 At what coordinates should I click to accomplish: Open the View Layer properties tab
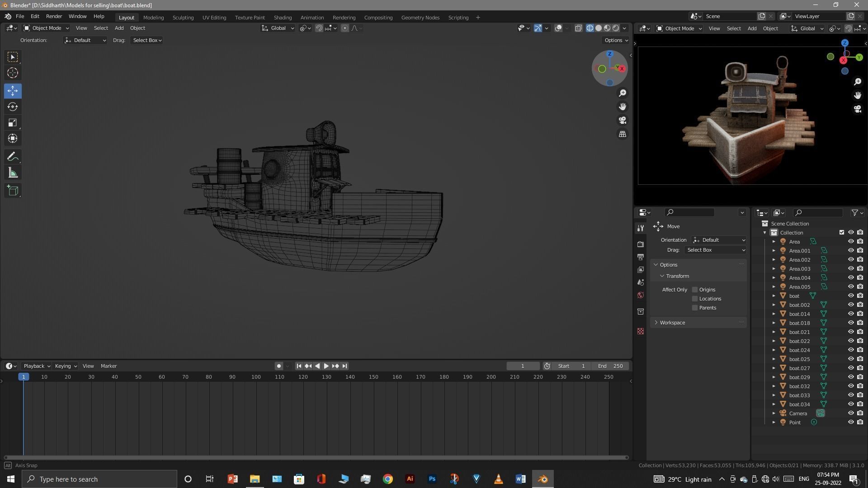640,270
